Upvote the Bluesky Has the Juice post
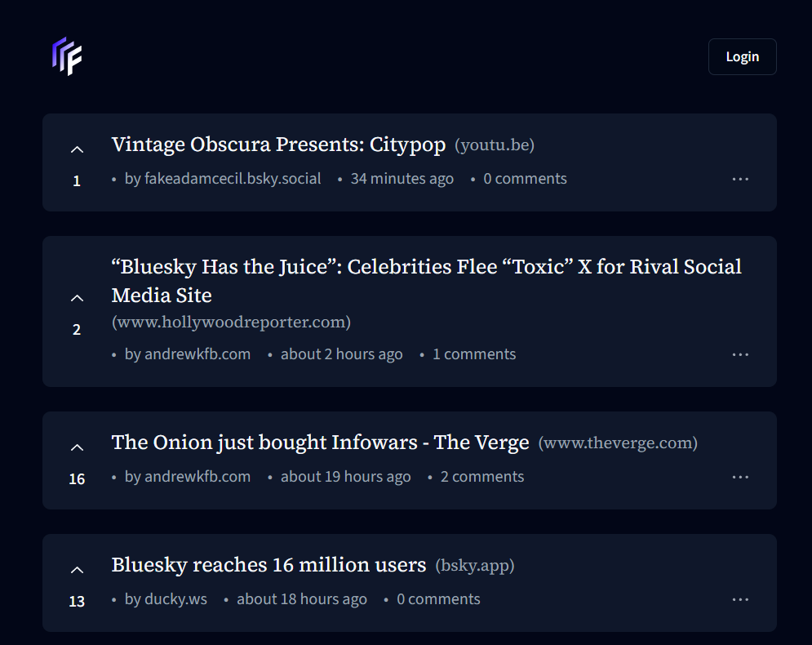This screenshot has width=812, height=645. 77,298
